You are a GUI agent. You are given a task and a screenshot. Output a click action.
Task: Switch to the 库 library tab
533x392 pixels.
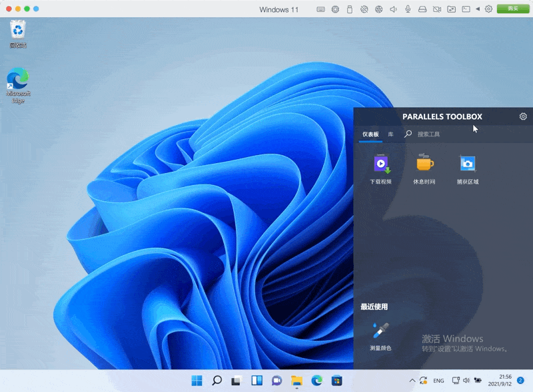pos(391,134)
